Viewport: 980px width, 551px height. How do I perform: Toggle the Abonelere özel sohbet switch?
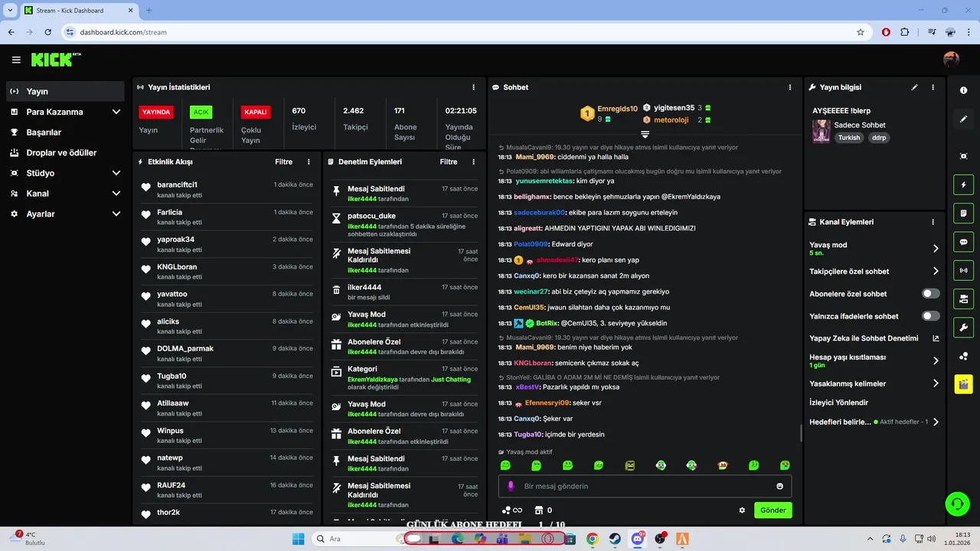tap(930, 294)
